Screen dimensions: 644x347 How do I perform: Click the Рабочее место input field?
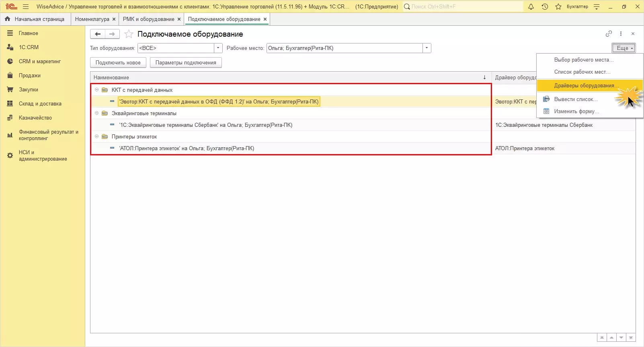tap(345, 48)
